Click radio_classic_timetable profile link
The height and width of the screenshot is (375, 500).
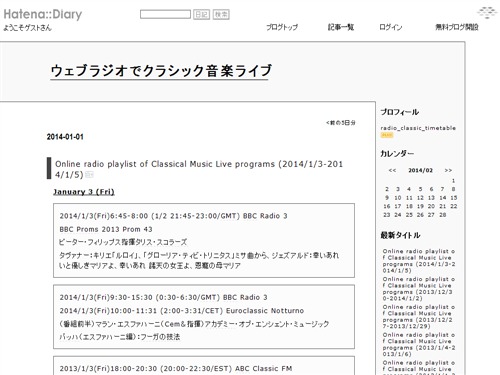tap(418, 128)
